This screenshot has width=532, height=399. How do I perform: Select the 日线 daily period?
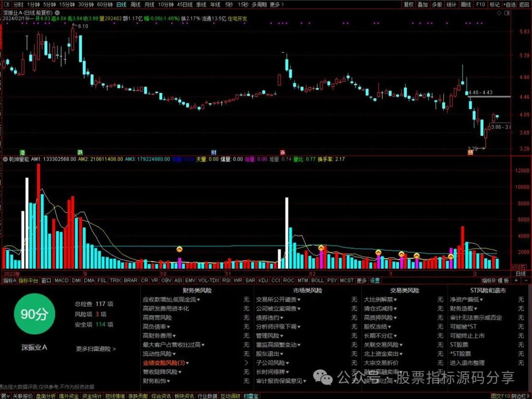tap(121, 4)
